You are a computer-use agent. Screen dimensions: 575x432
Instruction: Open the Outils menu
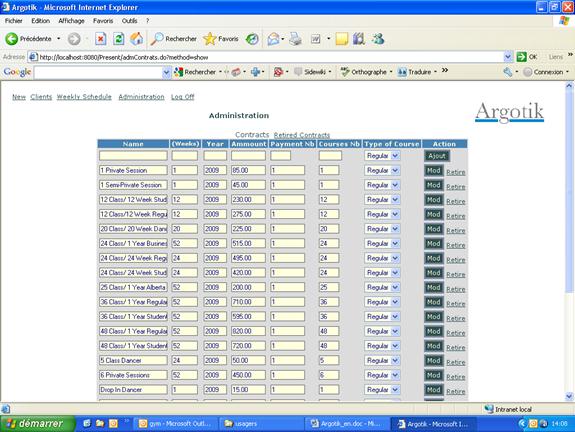point(129,21)
